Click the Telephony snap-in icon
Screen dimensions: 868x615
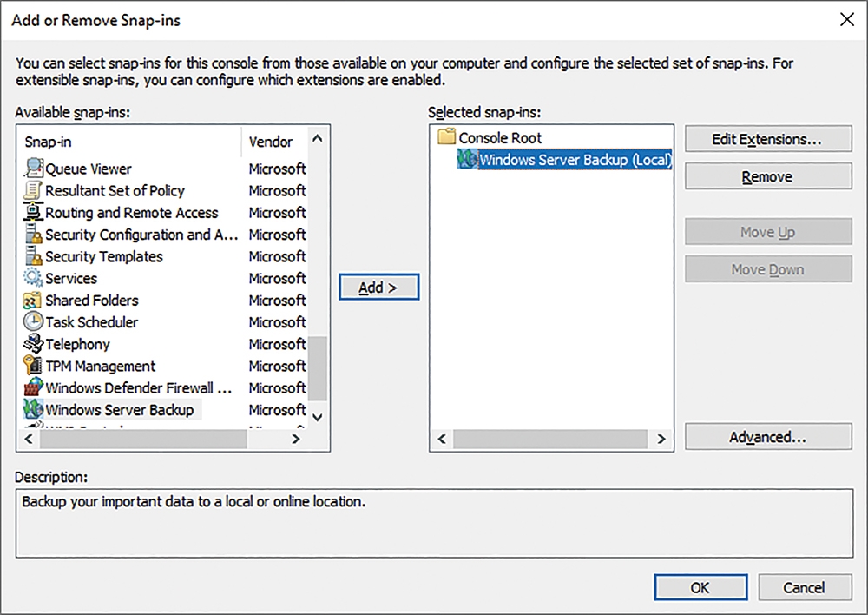coord(33,344)
